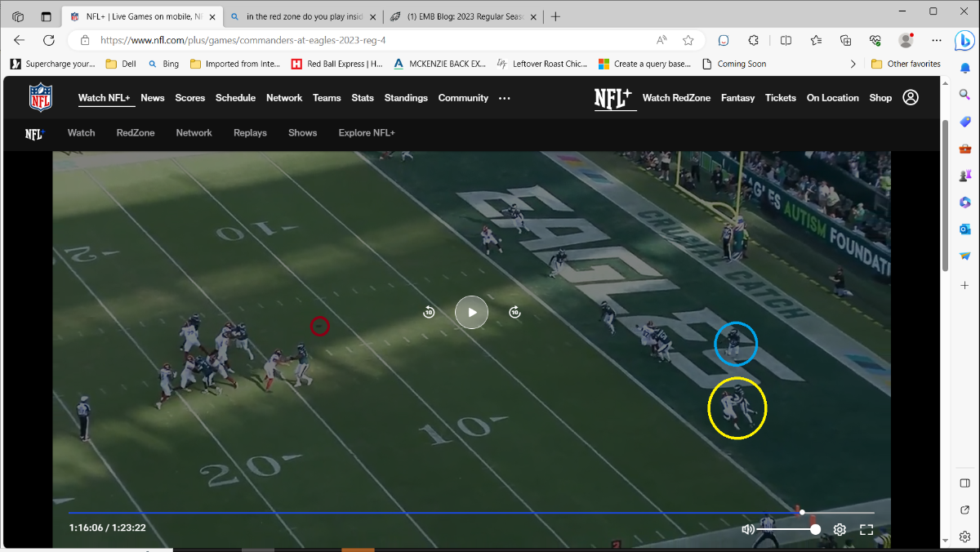980x552 pixels.
Task: Adjust the volume slider handle
Action: point(815,529)
